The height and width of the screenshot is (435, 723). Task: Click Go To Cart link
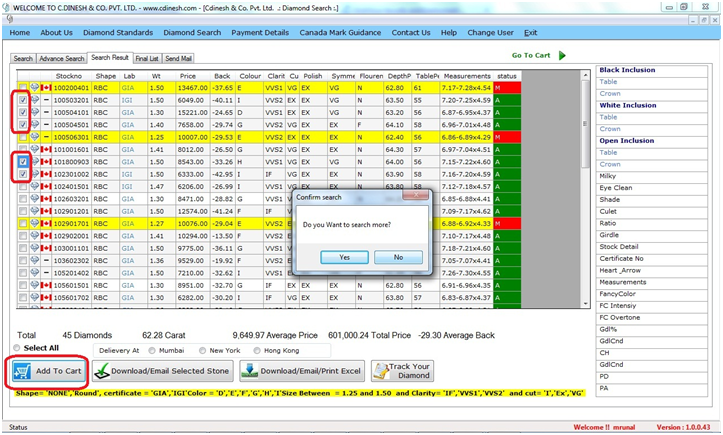point(531,55)
